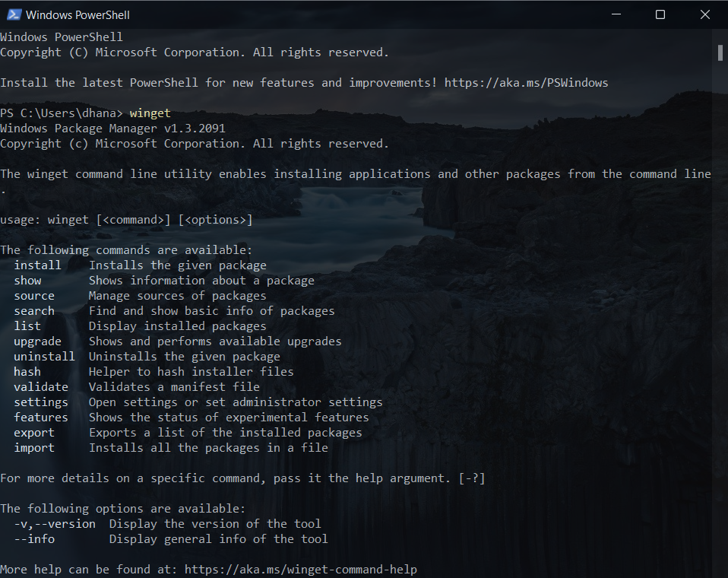Click the uninstall command name

(x=44, y=357)
